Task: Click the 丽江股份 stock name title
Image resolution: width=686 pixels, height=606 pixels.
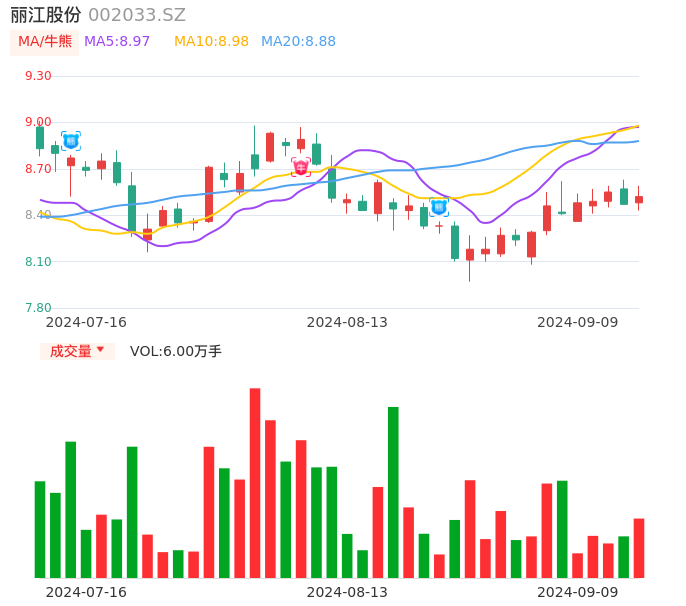Action: 46,15
